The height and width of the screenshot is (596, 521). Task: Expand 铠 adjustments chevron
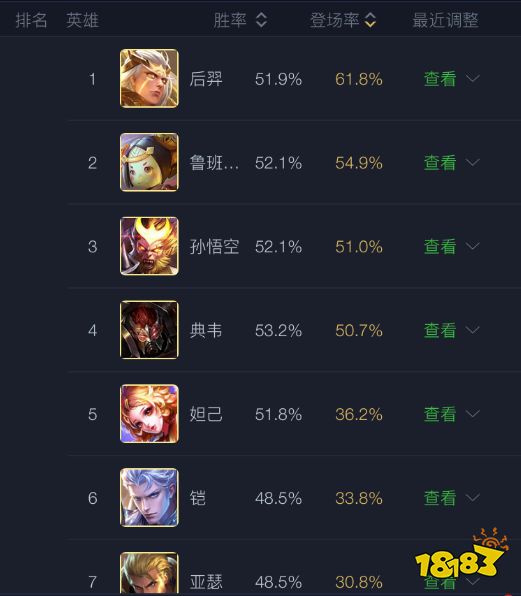click(x=473, y=498)
